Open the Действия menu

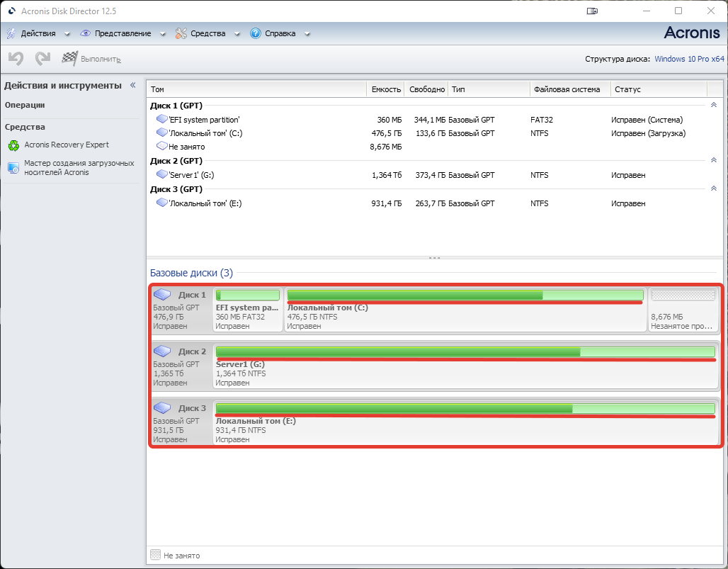click(x=38, y=33)
